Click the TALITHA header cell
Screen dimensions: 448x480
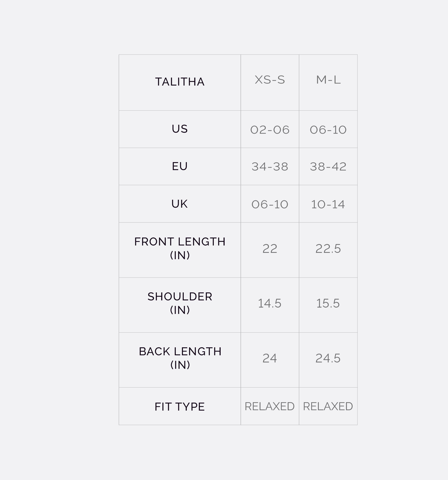pos(180,82)
